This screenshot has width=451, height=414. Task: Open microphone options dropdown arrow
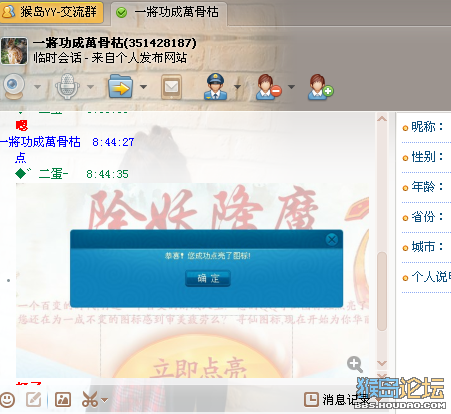[x=90, y=87]
